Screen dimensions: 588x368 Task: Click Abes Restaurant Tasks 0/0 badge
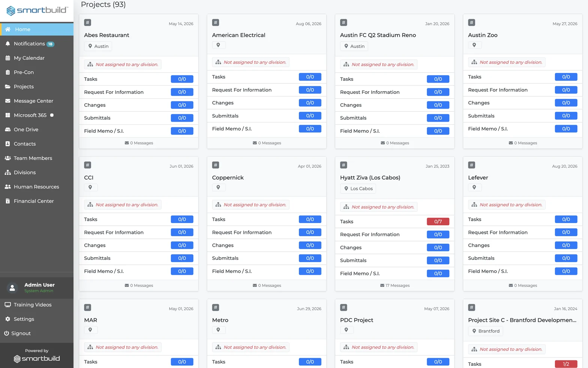click(182, 79)
